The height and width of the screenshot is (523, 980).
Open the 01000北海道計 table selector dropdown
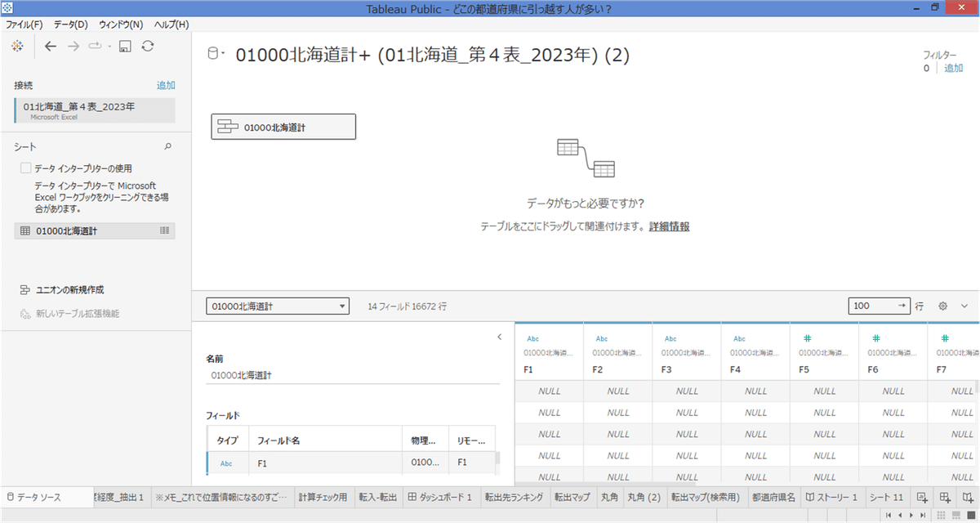[x=278, y=306]
